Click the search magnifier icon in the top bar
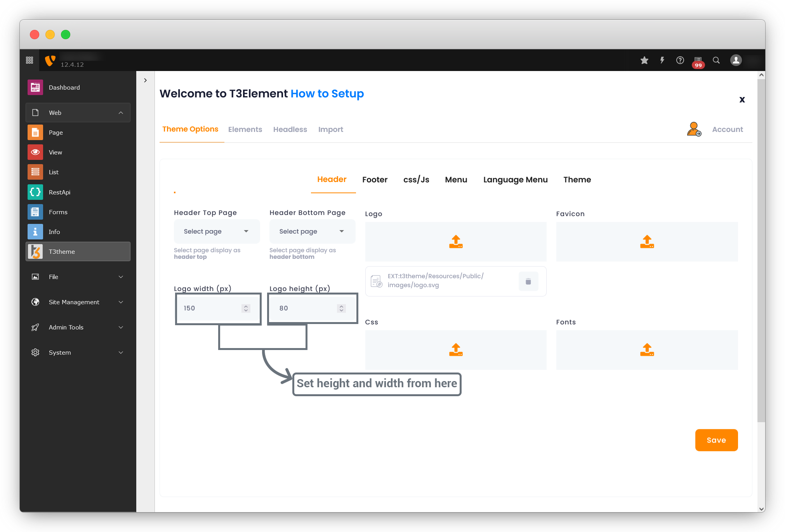 click(x=716, y=60)
